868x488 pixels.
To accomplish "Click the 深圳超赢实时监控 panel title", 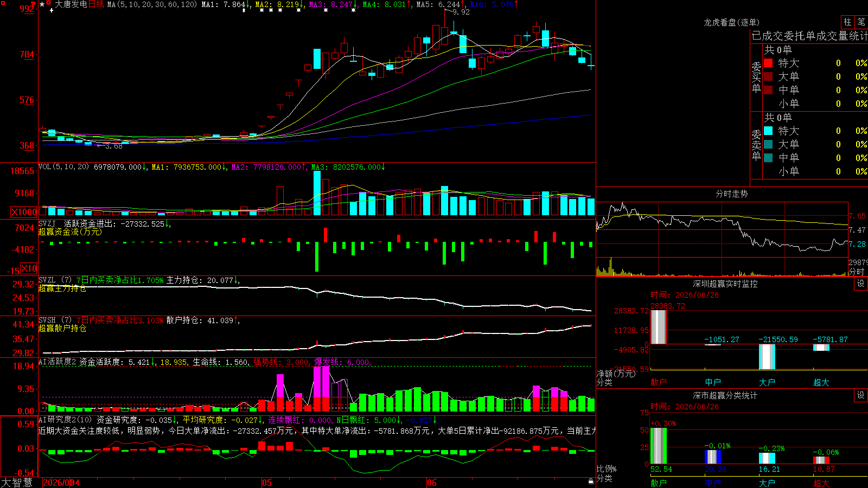I will (725, 284).
